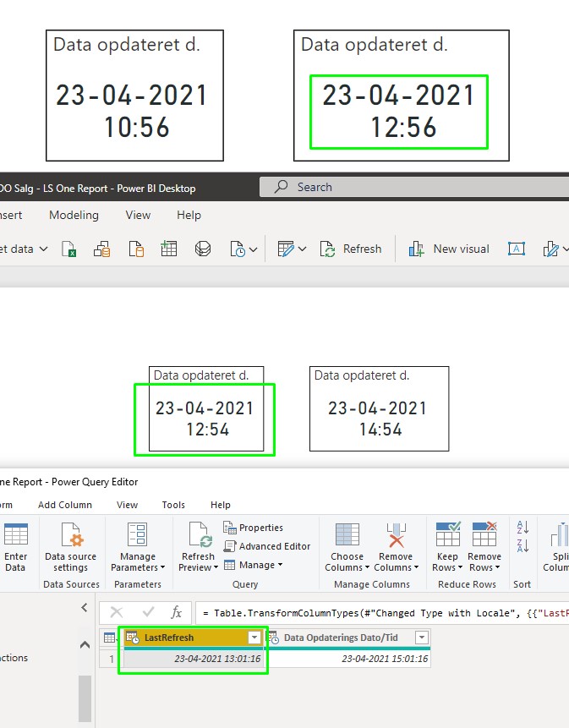Click the Refresh Preview icon
The image size is (569, 728).
200,534
